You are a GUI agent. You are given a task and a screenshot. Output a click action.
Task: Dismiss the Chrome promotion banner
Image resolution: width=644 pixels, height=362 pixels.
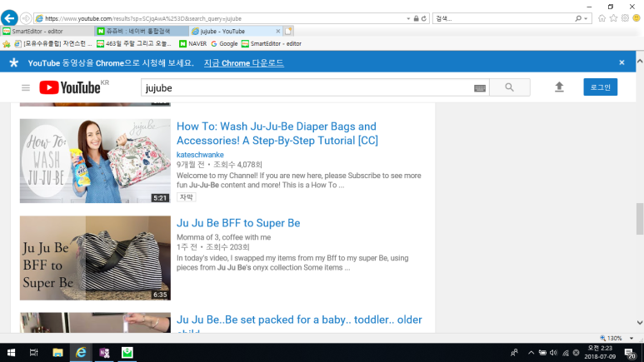pos(622,62)
